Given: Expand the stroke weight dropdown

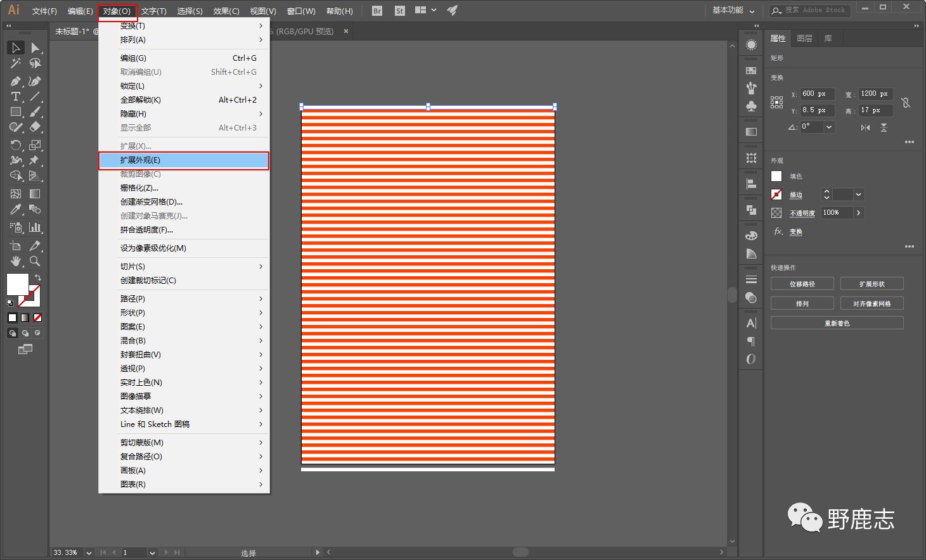Looking at the screenshot, I should tap(858, 194).
